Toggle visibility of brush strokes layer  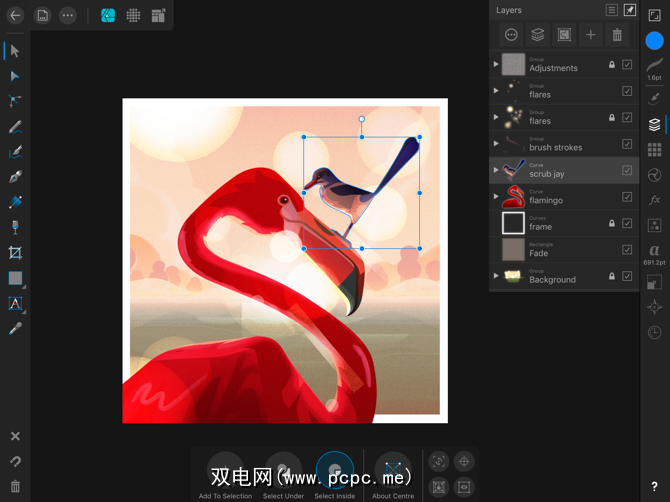[627, 144]
